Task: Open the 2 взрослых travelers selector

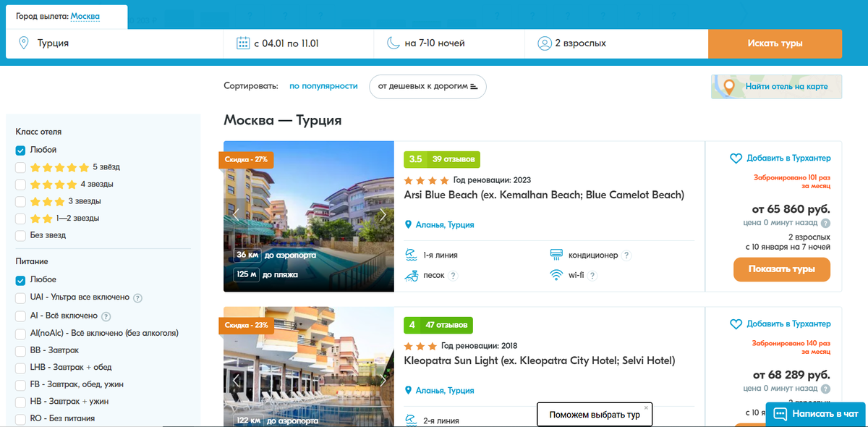Action: [616, 43]
